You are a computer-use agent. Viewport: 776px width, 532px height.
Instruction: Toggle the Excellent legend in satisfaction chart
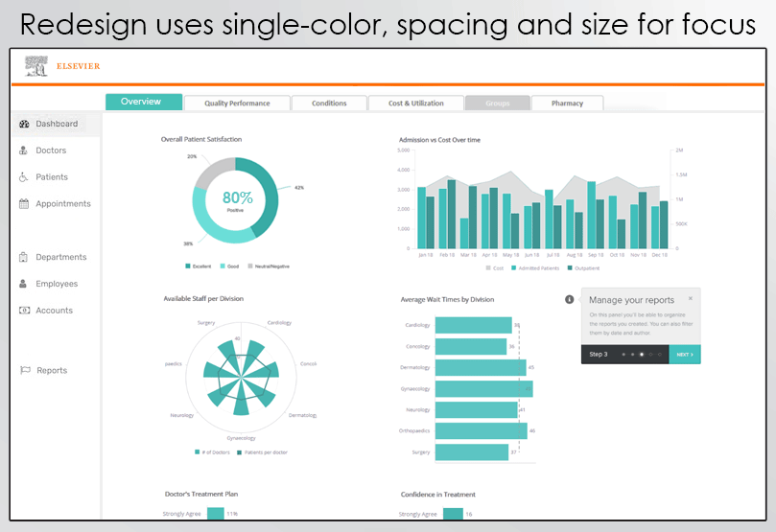coord(198,266)
